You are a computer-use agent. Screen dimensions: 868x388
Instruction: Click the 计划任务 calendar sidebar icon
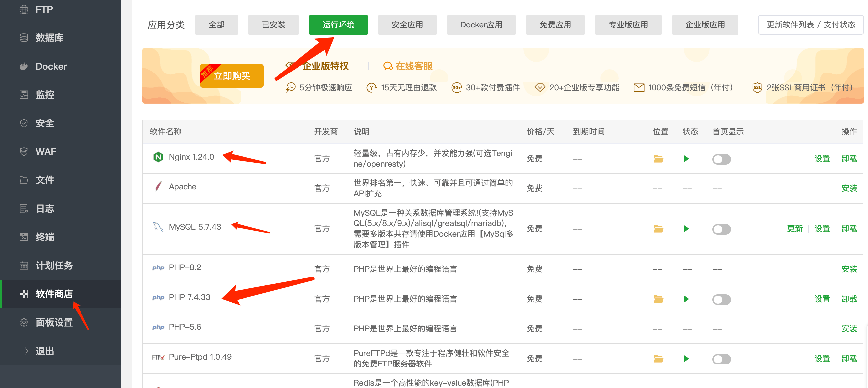click(x=24, y=266)
